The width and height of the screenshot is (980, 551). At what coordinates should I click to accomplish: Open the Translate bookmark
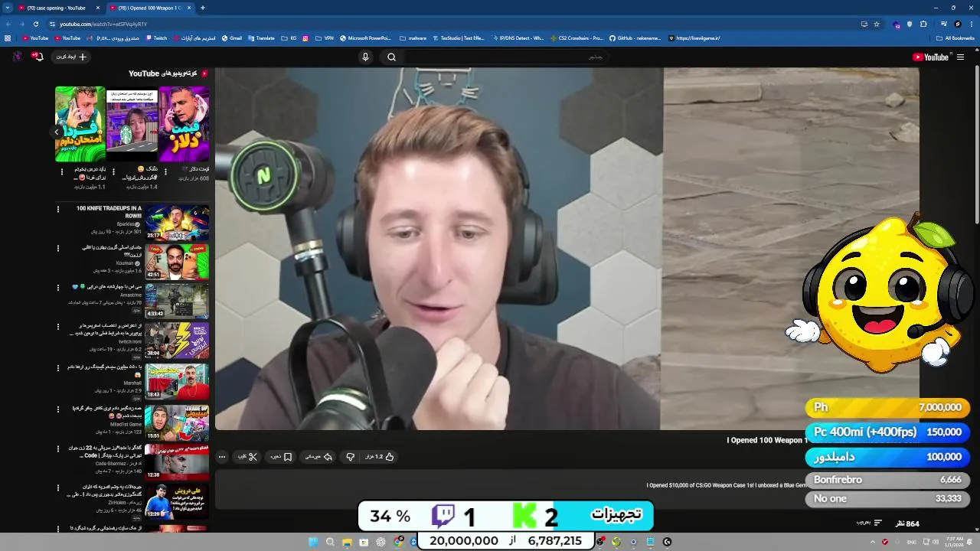261,37
